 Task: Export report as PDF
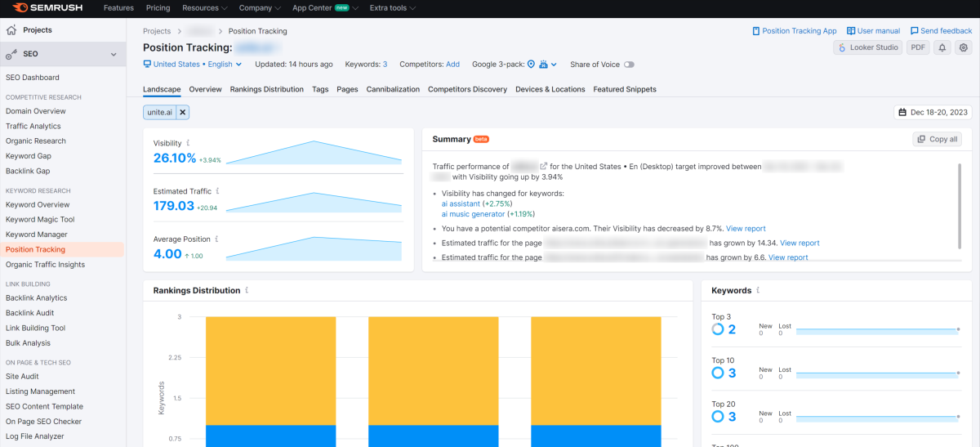coord(918,47)
